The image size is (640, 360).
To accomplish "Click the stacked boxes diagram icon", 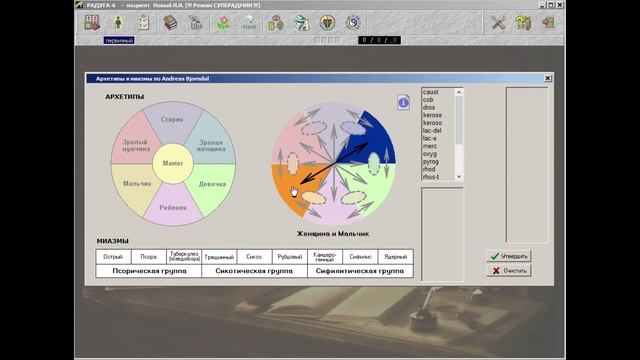I will click(276, 23).
